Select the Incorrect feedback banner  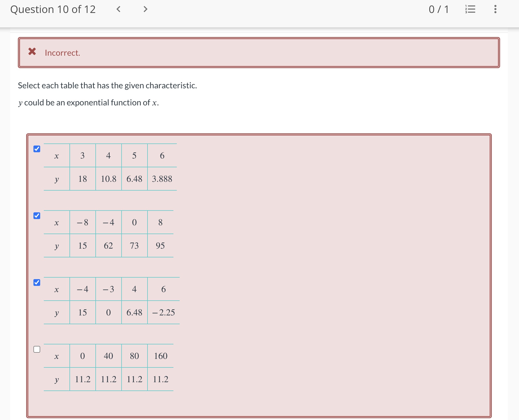click(x=259, y=52)
